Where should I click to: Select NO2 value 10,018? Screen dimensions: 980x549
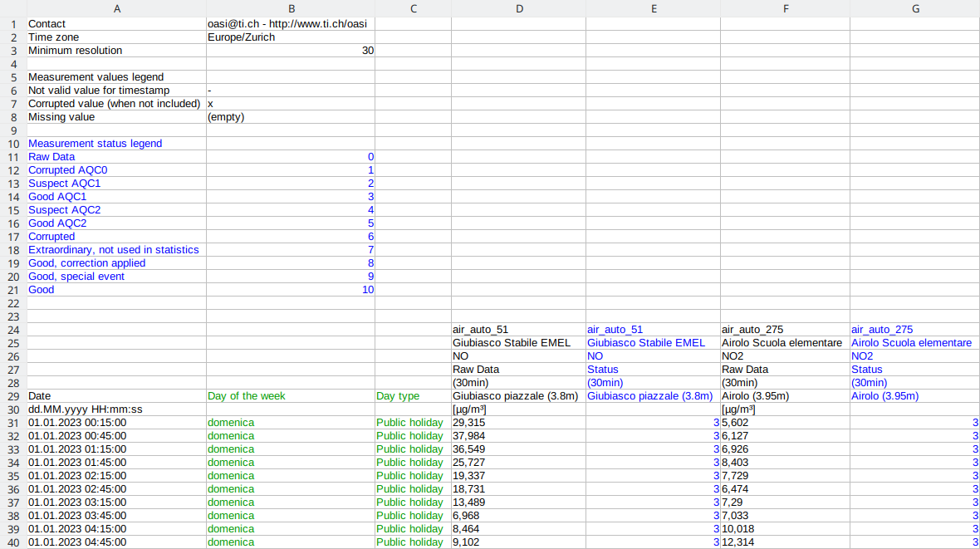pyautogui.click(x=785, y=529)
